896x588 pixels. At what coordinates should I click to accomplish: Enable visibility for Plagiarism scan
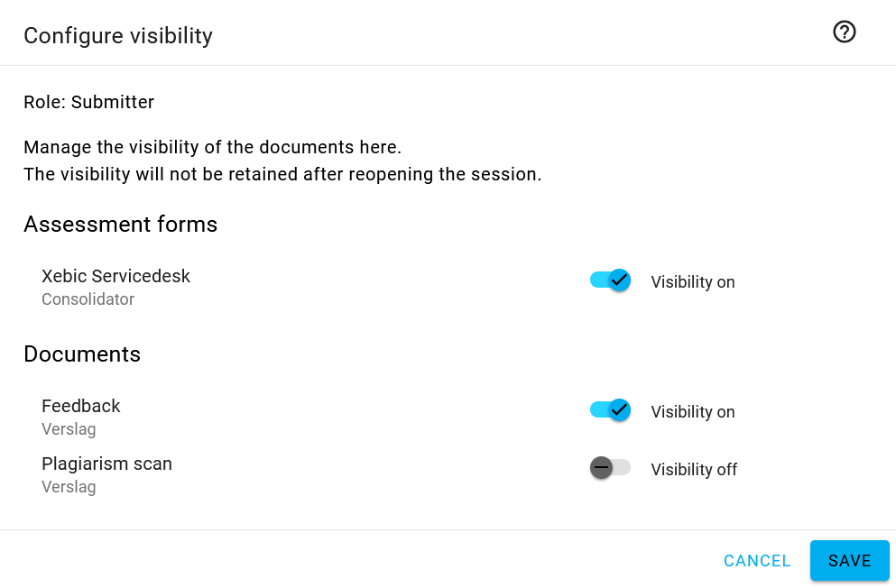click(610, 467)
